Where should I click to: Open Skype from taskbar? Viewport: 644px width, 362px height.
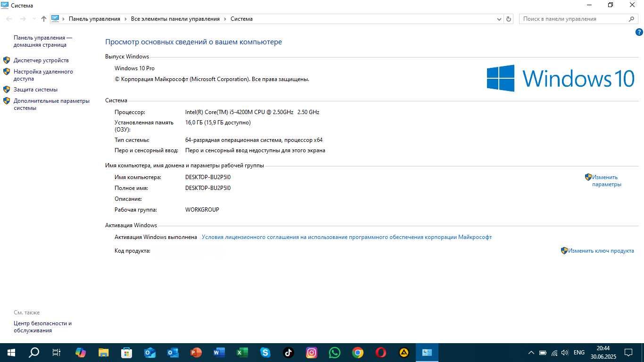click(x=265, y=353)
